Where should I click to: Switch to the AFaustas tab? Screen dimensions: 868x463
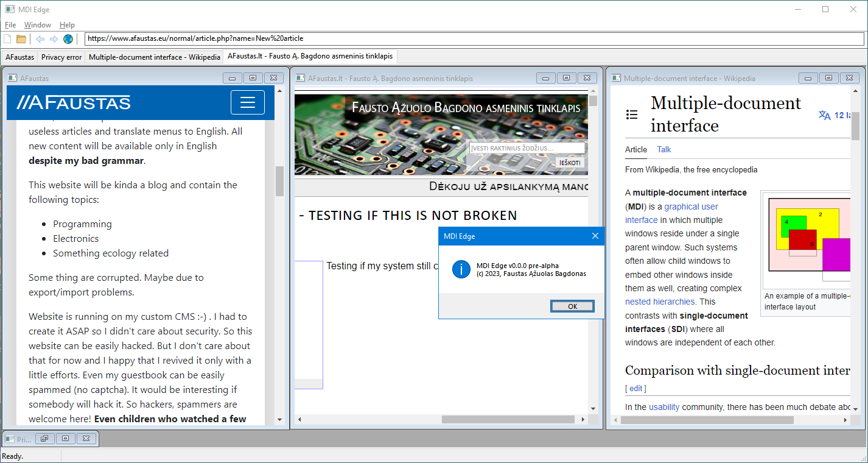coord(20,57)
